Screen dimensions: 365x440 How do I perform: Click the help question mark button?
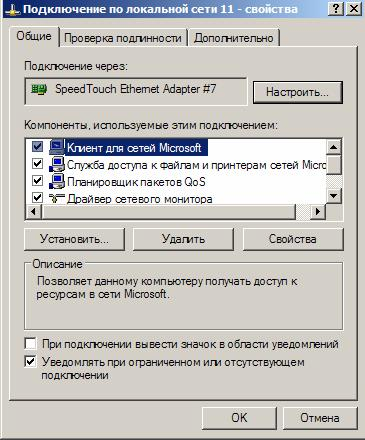click(336, 9)
